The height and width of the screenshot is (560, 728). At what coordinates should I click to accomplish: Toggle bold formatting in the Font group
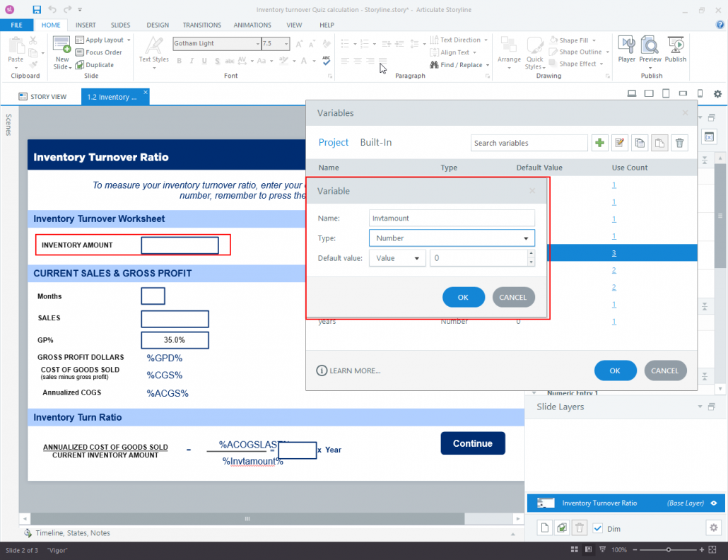179,61
